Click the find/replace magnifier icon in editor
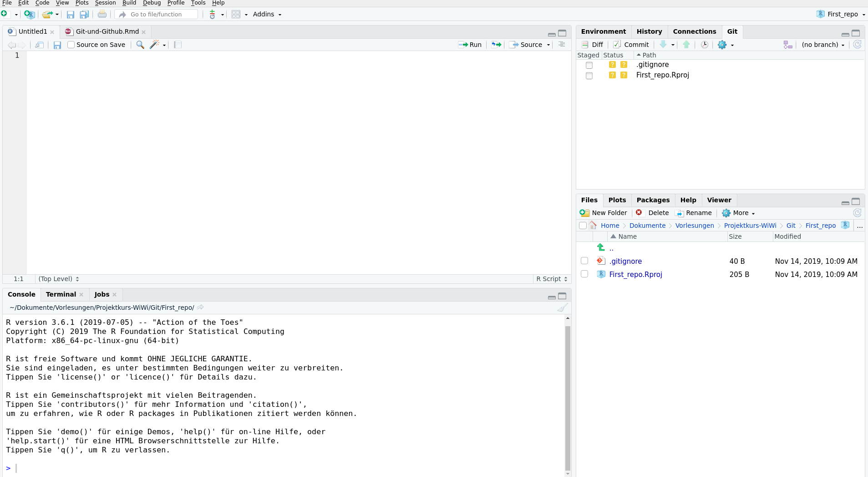Screen dimensions: 868x477 coord(140,45)
